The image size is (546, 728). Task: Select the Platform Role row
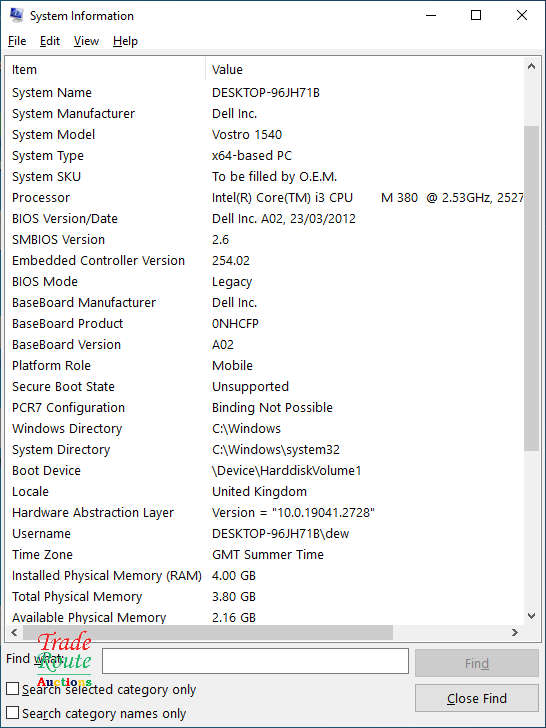coord(265,365)
